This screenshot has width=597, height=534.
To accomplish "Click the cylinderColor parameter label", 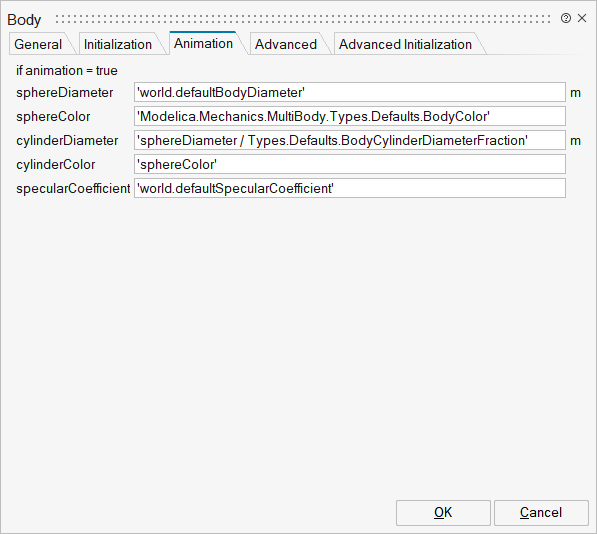I will (56, 164).
